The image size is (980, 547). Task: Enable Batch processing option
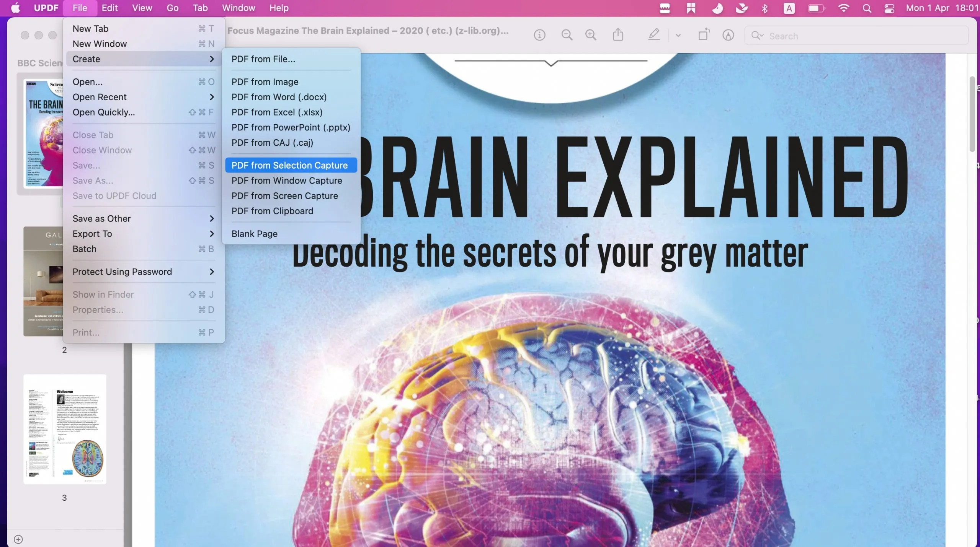click(84, 249)
